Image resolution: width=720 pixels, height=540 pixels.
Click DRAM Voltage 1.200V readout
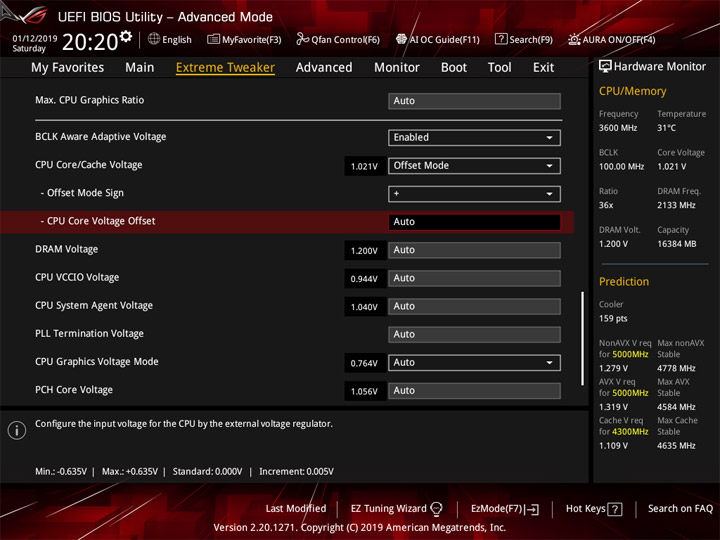[x=365, y=251]
